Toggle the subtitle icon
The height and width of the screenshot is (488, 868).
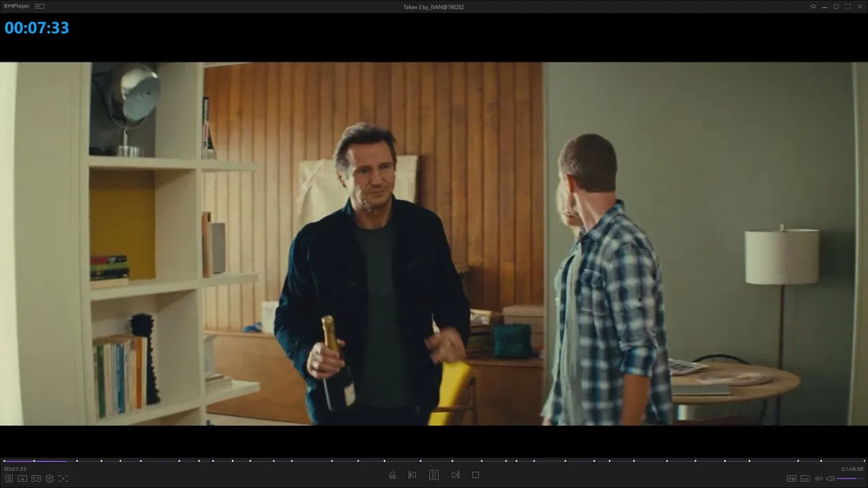(805, 479)
